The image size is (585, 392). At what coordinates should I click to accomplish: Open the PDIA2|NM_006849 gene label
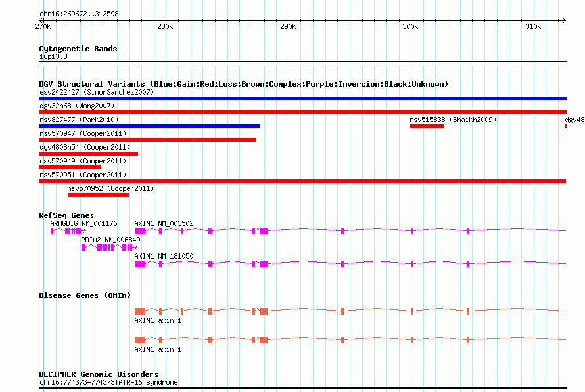tap(110, 240)
